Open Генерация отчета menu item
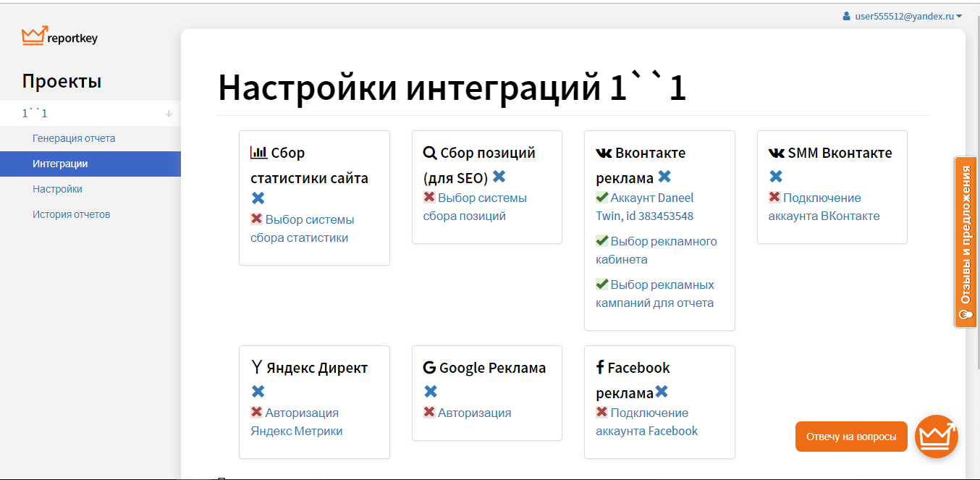Screen dimensions: 980x480 [74, 138]
